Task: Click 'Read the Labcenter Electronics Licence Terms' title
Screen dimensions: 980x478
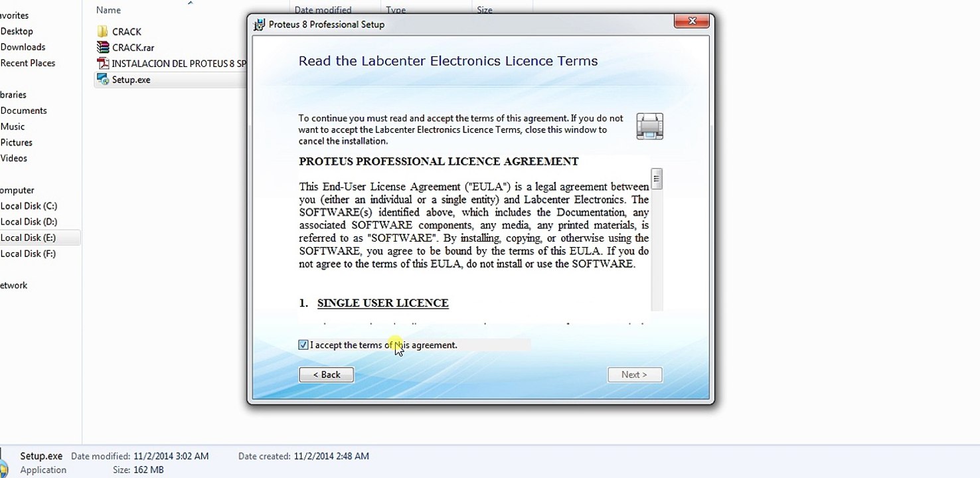Action: [448, 61]
